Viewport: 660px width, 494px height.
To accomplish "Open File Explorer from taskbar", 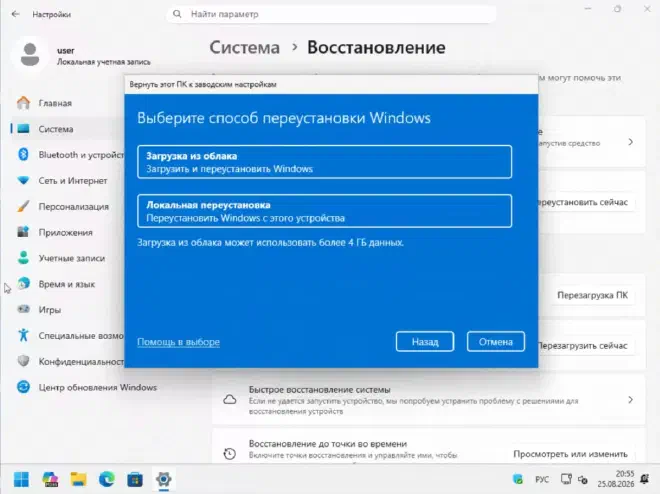I will (x=79, y=479).
